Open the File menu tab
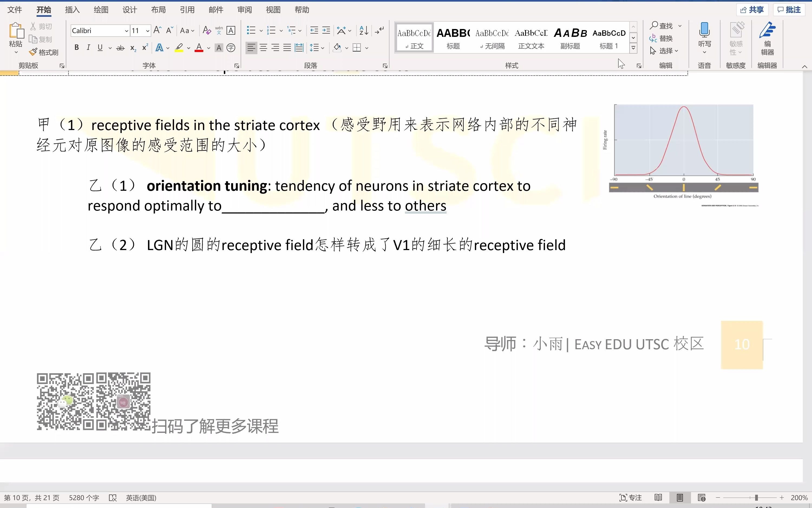 pyautogui.click(x=14, y=10)
